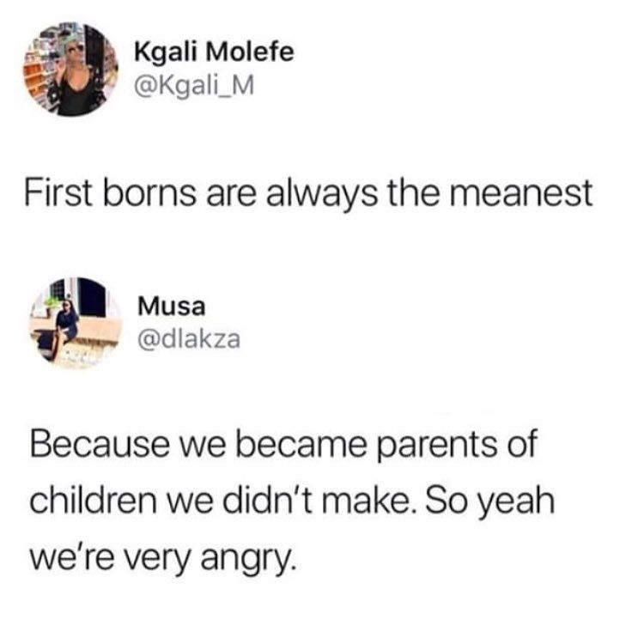Click the word 'Because' in Musa's reply
Viewport: 644px width, 644px height.
coord(100,445)
